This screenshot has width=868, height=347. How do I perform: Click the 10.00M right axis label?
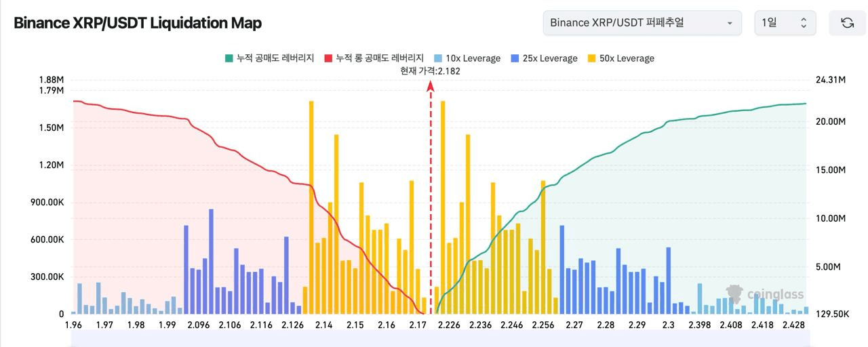[x=831, y=218]
